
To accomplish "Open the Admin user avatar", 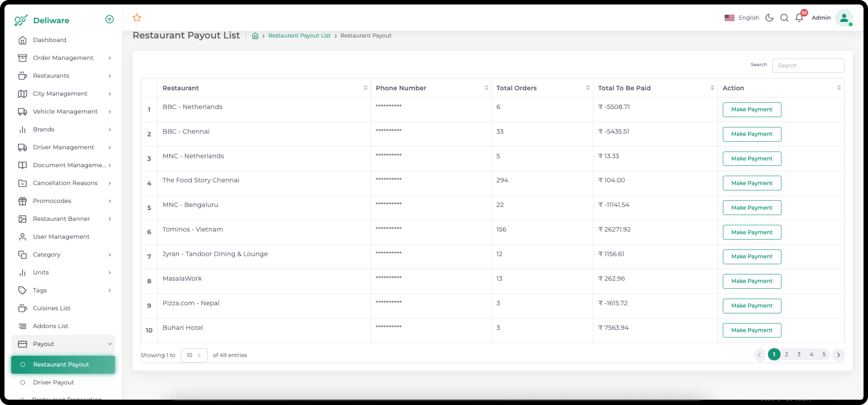I will tap(844, 18).
